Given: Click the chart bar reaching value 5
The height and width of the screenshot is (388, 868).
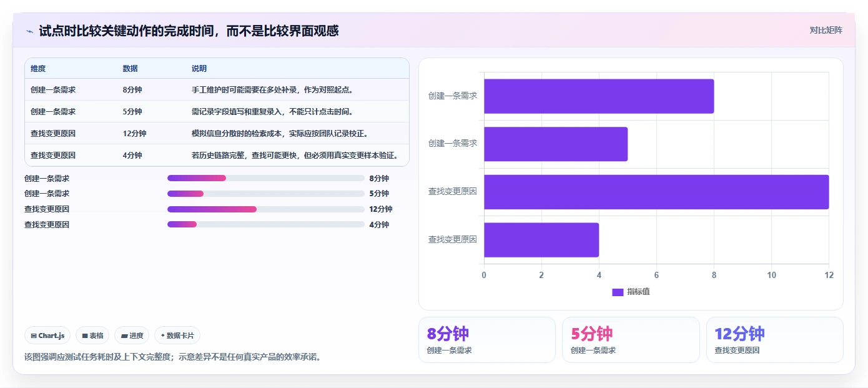Looking at the screenshot, I should pyautogui.click(x=556, y=144).
